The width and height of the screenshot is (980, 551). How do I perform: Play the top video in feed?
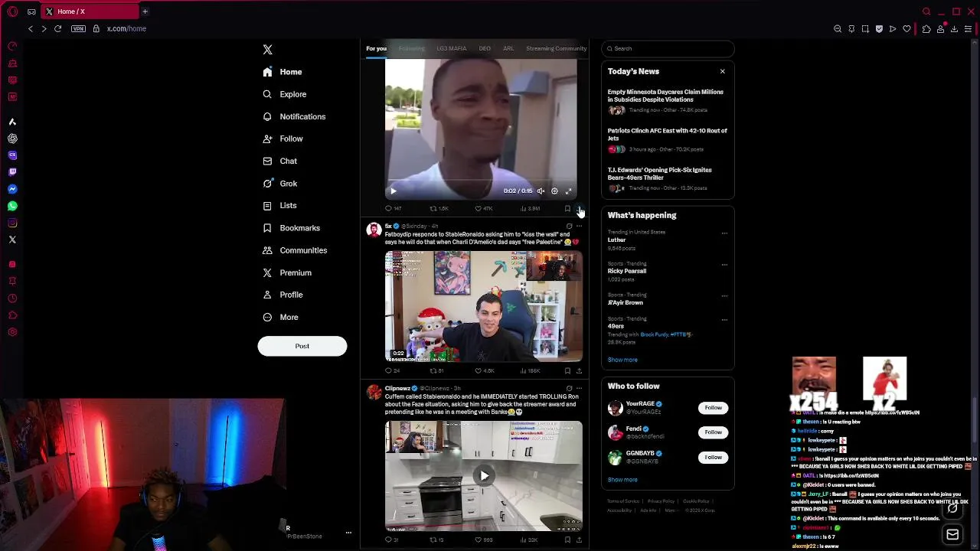coord(394,191)
